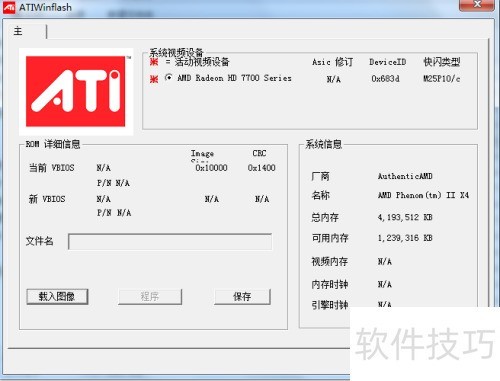The width and height of the screenshot is (500, 381).
Task: Click the red star beside 活动视频设备
Action: tap(154, 62)
